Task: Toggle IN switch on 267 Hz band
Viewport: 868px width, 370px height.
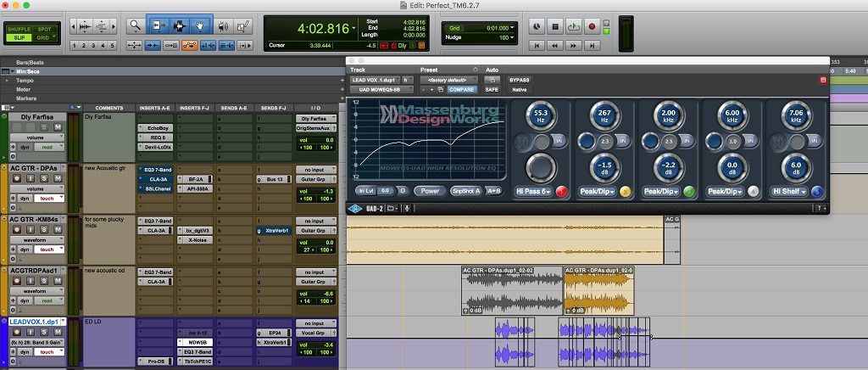Action: 623,141
